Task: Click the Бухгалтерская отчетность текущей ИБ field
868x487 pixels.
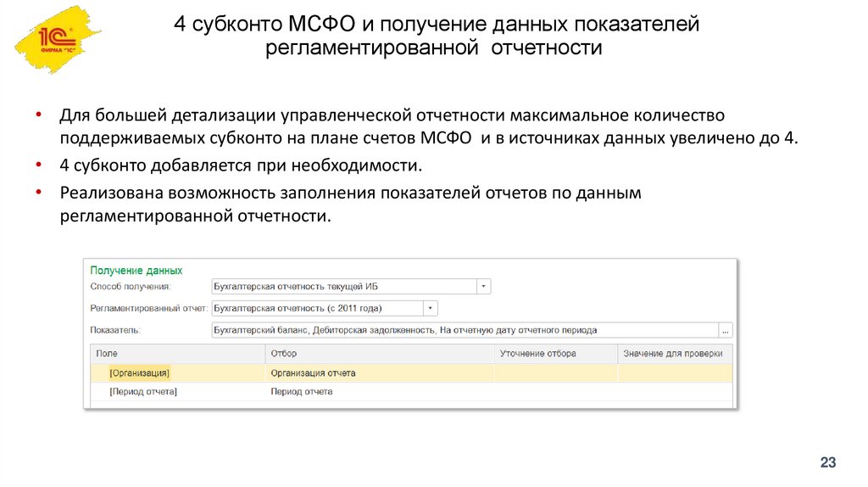Action: pyautogui.click(x=344, y=287)
